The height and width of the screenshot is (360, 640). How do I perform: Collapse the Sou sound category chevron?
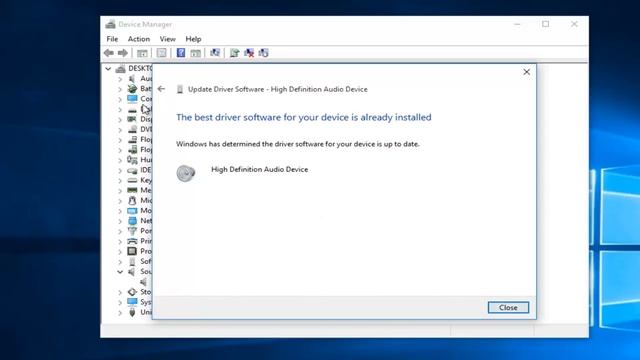120,271
